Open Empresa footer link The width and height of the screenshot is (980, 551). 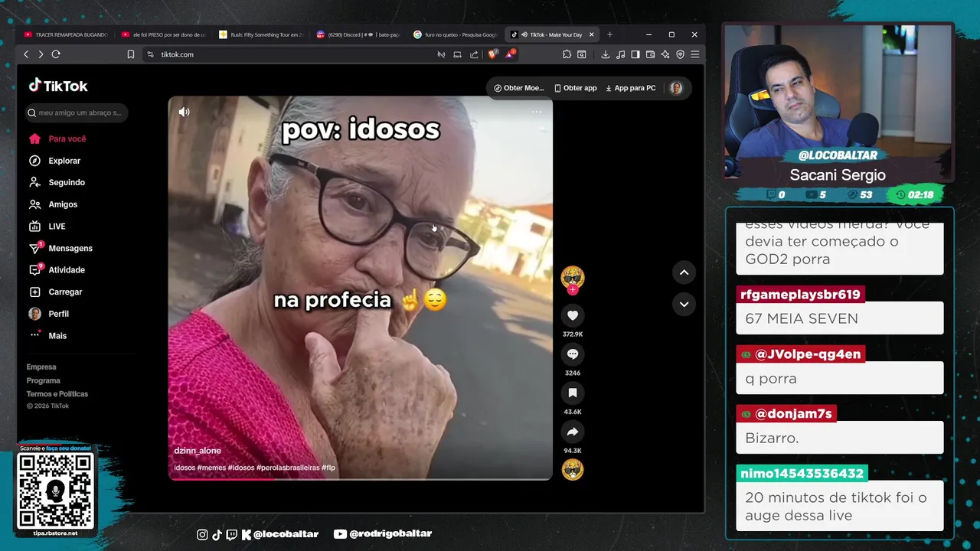[41, 367]
